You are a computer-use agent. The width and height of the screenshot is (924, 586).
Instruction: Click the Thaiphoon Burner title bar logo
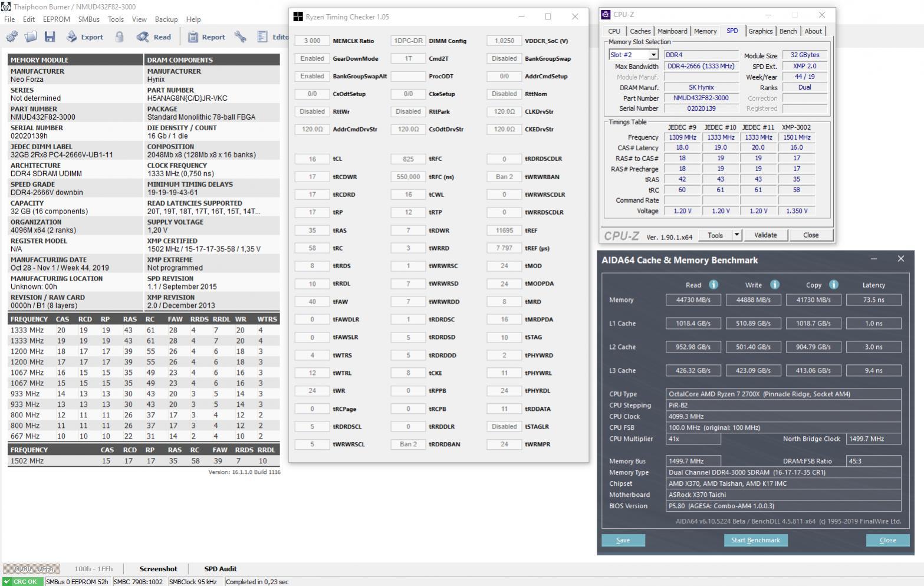[x=6, y=7]
